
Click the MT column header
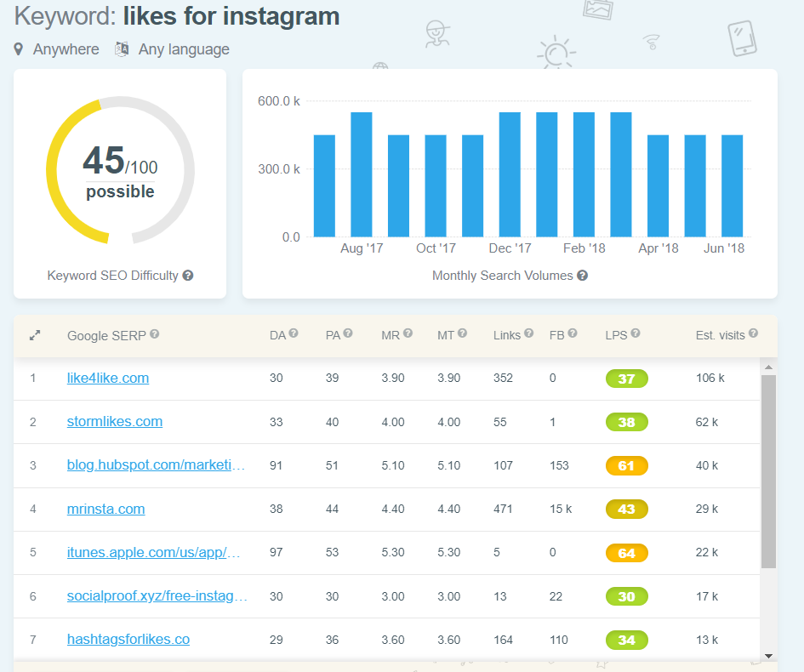pyautogui.click(x=446, y=336)
